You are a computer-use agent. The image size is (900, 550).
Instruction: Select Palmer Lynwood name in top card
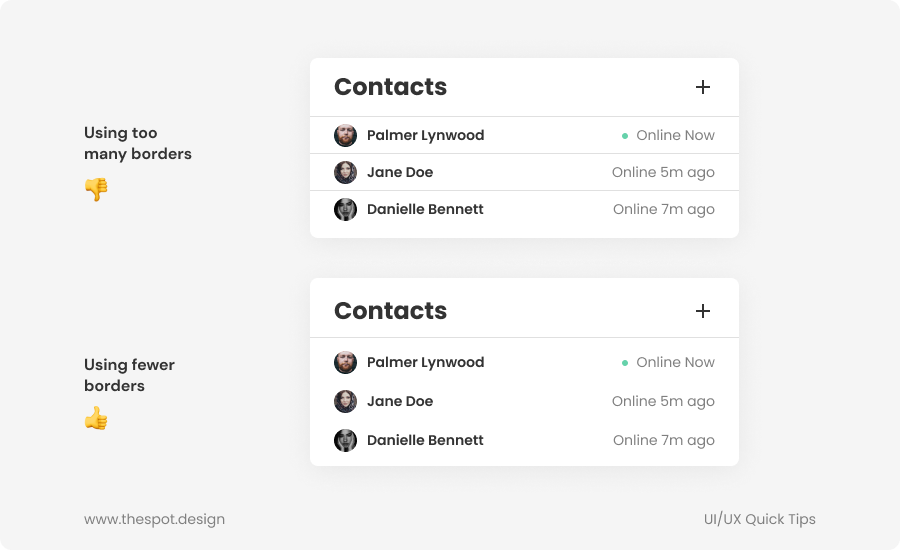[x=425, y=135]
